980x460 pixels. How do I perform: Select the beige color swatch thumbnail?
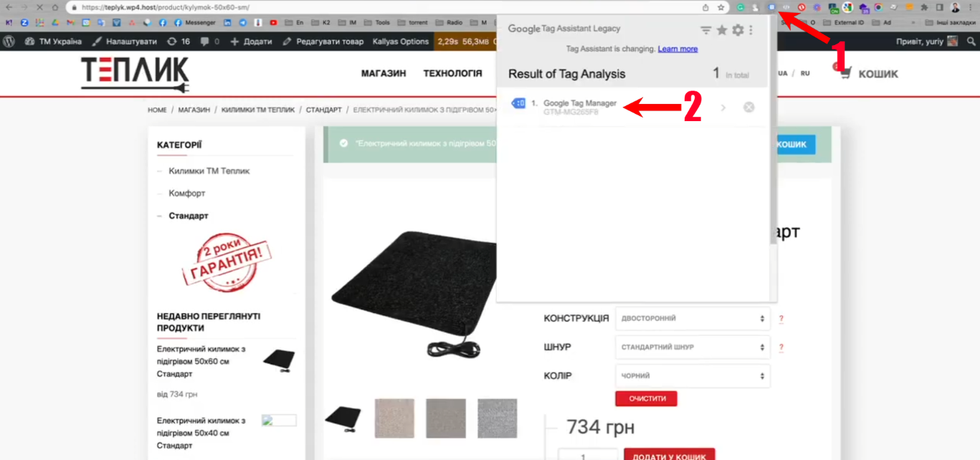[394, 418]
